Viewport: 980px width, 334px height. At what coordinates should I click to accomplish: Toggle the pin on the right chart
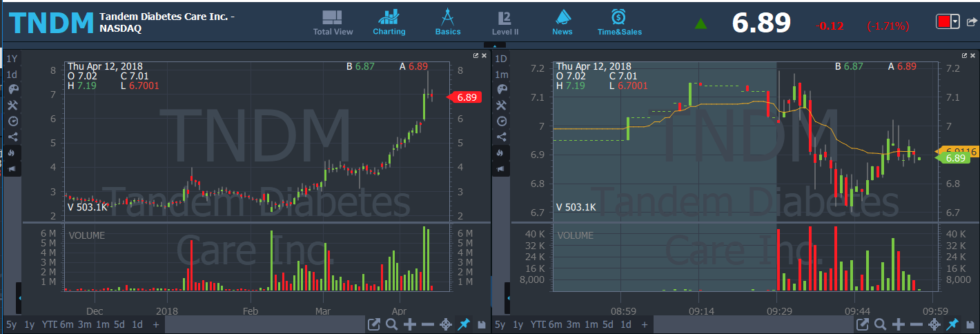pyautogui.click(x=953, y=324)
